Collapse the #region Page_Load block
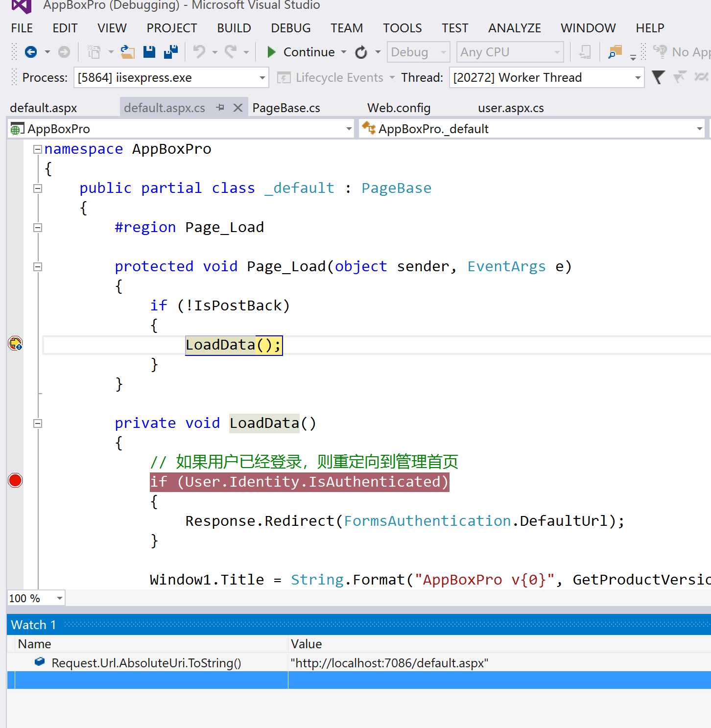 point(37,228)
